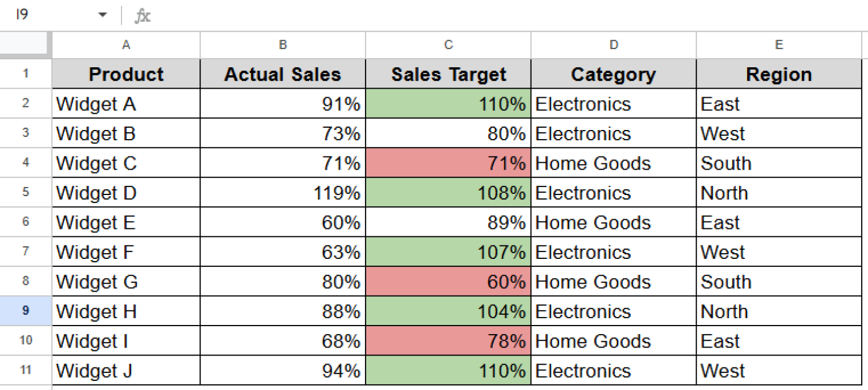868x390 pixels.
Task: Click the fx formula bar icon
Action: pyautogui.click(x=142, y=15)
